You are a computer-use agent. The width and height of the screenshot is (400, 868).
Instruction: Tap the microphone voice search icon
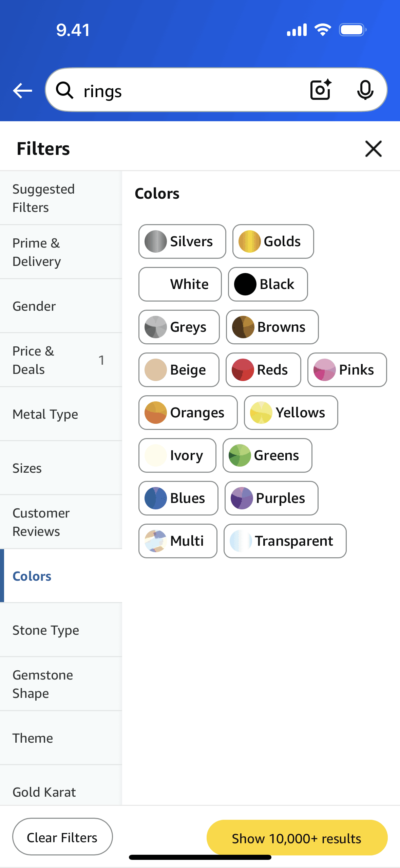pyautogui.click(x=365, y=90)
